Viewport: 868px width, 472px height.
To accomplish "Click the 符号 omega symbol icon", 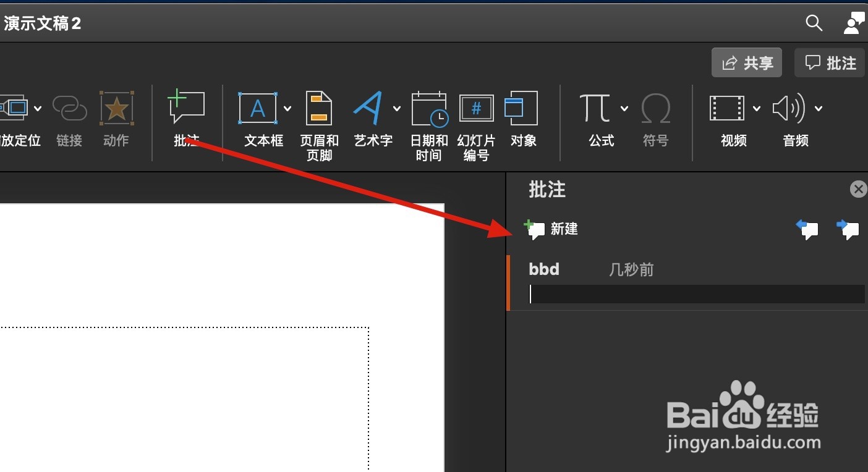I will coord(656,109).
